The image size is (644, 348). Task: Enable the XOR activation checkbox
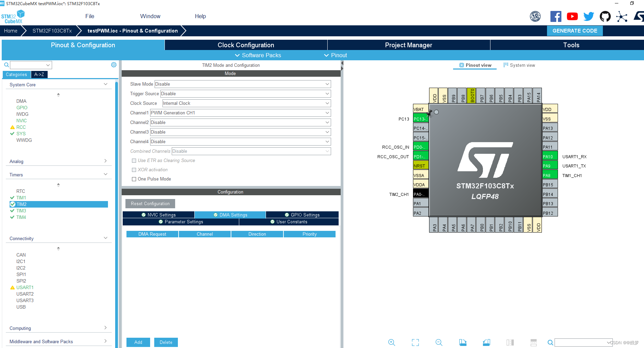(x=134, y=170)
